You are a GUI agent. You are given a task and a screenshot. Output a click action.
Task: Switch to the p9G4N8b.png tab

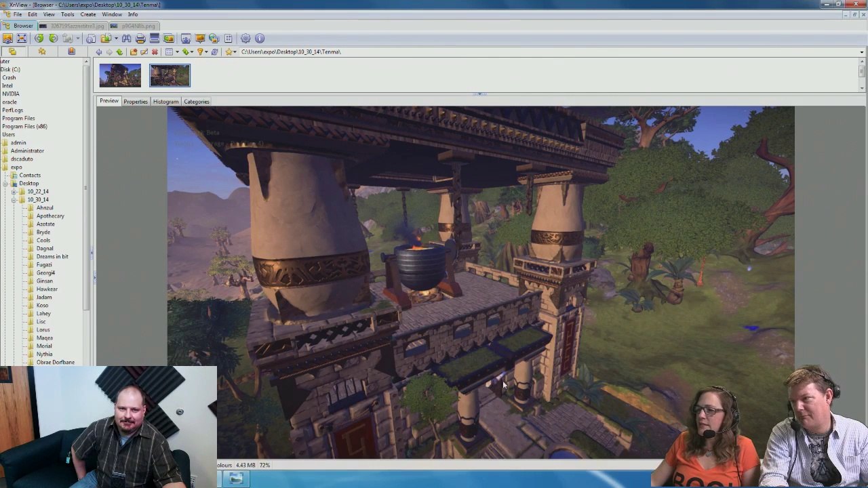click(x=134, y=26)
